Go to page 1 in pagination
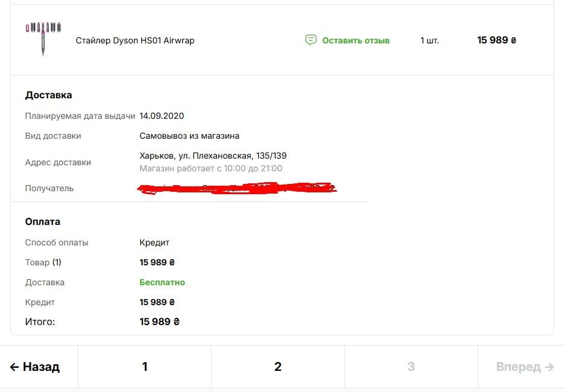The image size is (565, 392). pos(145,367)
